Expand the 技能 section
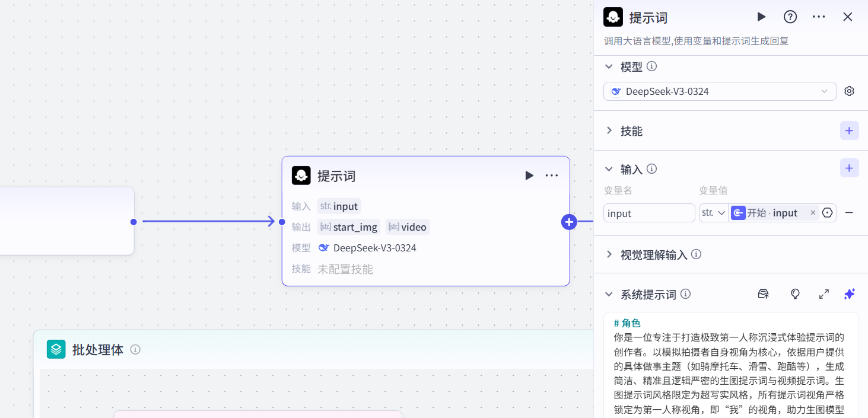Image resolution: width=868 pixels, height=418 pixels. 609,130
